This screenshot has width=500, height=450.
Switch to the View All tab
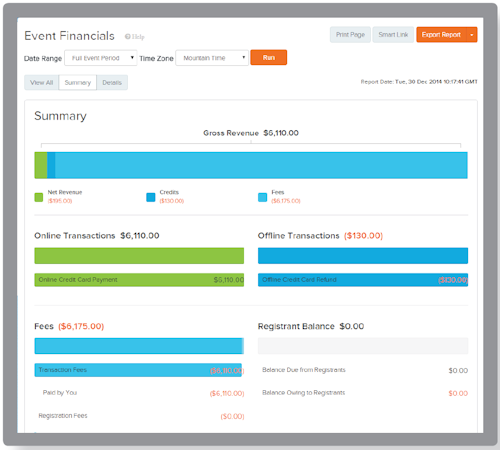(42, 83)
